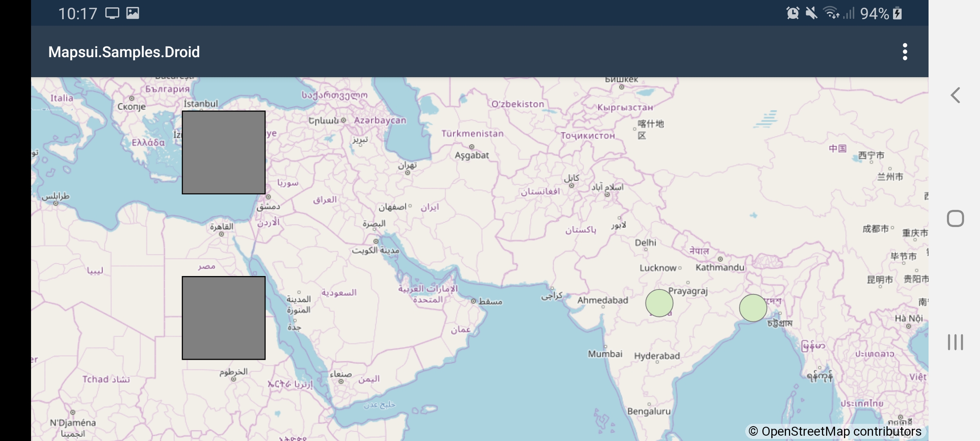The width and height of the screenshot is (980, 441).
Task: Click the Mumbai map label
Action: [x=605, y=354]
